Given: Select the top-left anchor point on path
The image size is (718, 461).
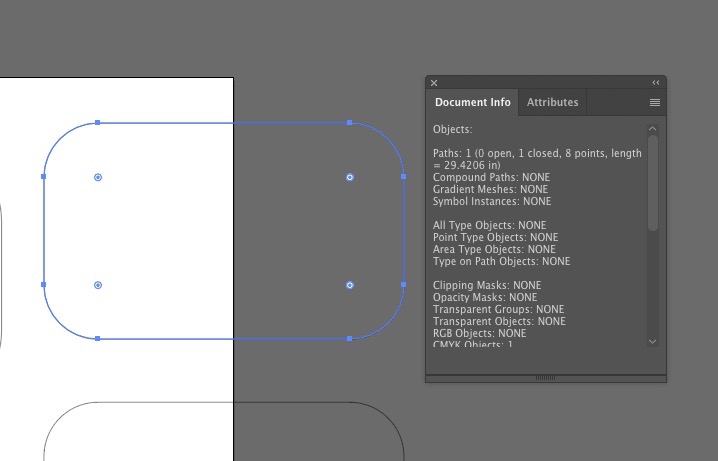Looking at the screenshot, I should [x=98, y=123].
